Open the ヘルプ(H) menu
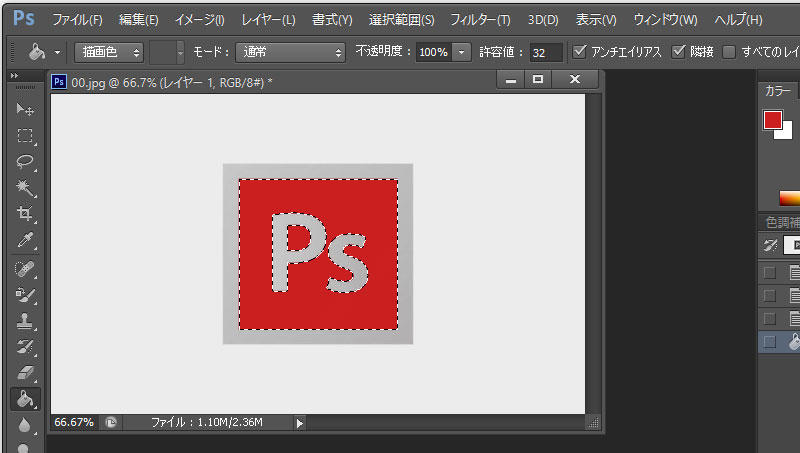This screenshot has width=800, height=453. [738, 20]
